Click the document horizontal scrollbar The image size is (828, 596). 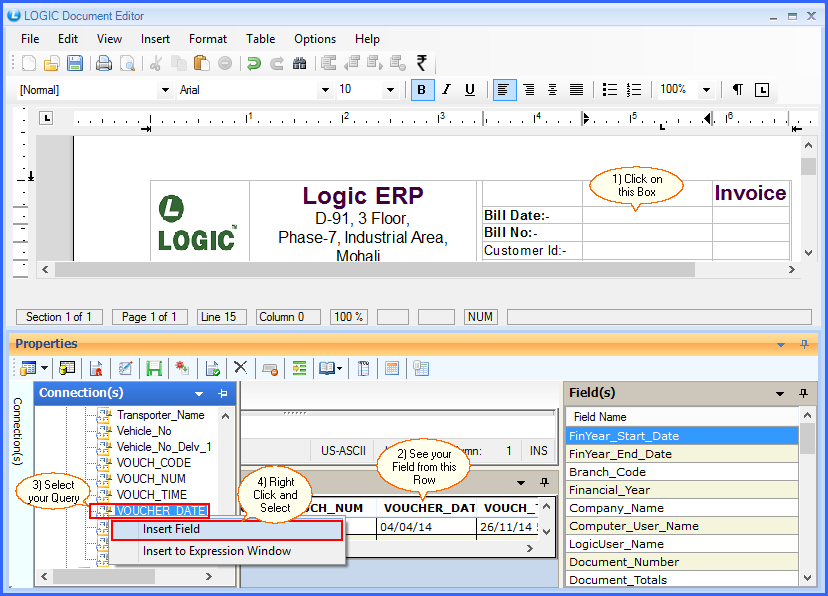[x=375, y=270]
